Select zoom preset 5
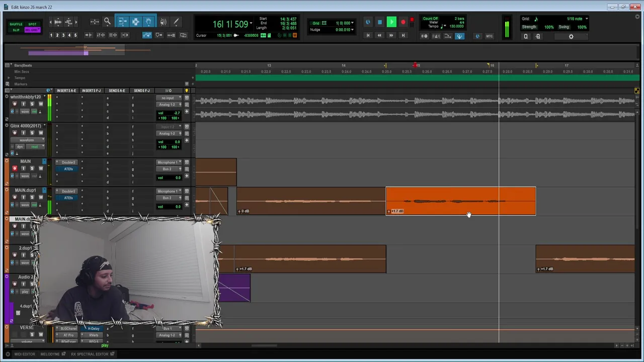The image size is (644, 362). (x=75, y=35)
